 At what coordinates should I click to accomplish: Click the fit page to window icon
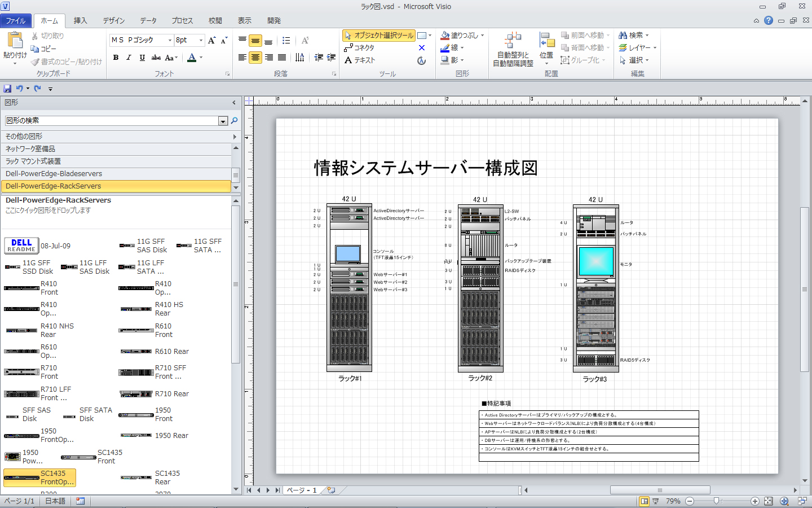pyautogui.click(x=768, y=501)
